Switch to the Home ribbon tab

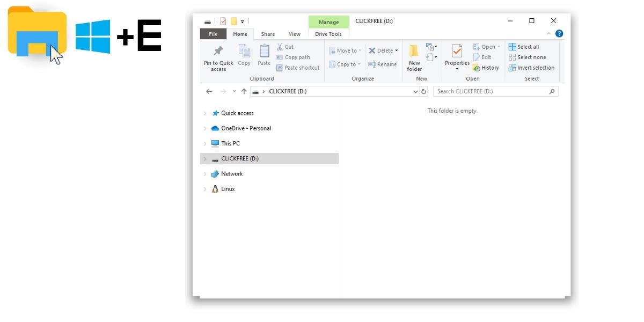pos(240,34)
